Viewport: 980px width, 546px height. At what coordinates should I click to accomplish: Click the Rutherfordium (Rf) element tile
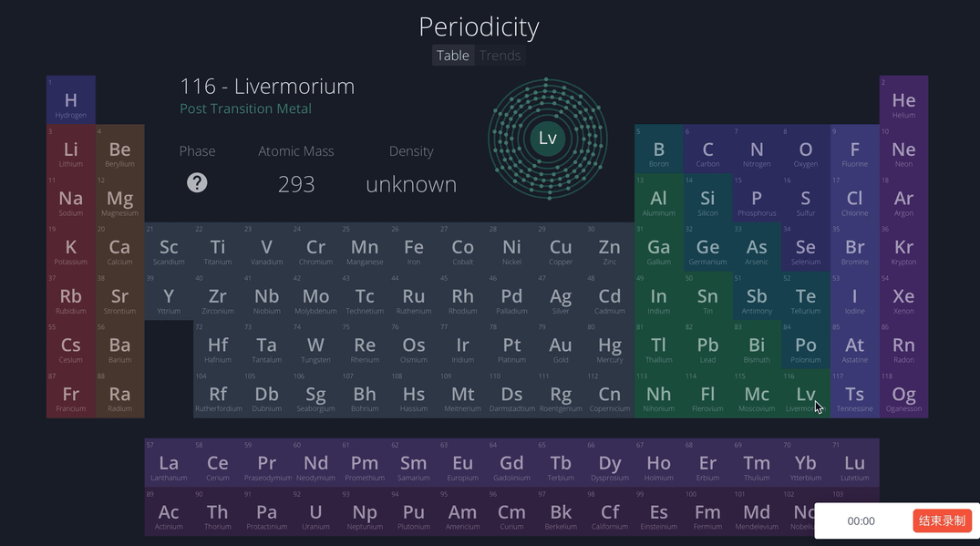[218, 395]
